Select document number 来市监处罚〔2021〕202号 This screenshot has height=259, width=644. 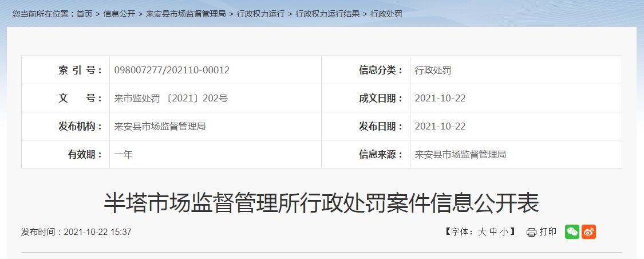pyautogui.click(x=171, y=98)
